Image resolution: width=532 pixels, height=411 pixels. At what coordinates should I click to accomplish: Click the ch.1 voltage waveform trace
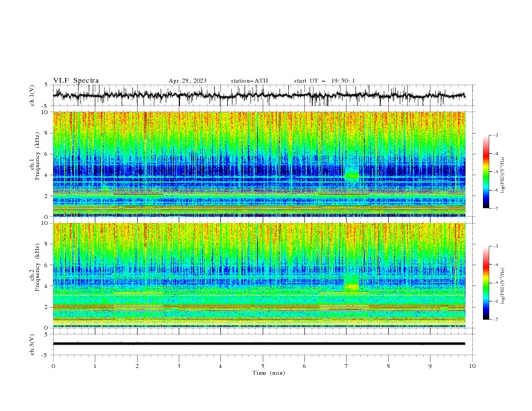click(x=259, y=95)
